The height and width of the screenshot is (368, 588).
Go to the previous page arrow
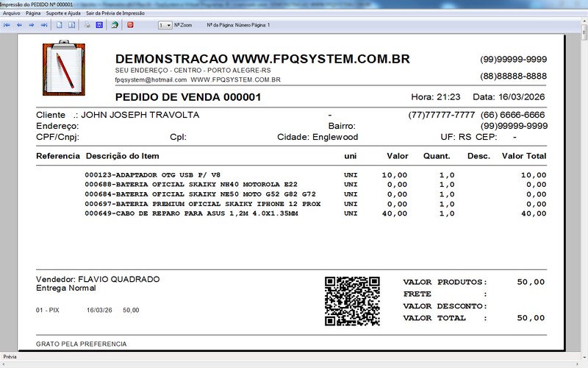tap(20, 25)
